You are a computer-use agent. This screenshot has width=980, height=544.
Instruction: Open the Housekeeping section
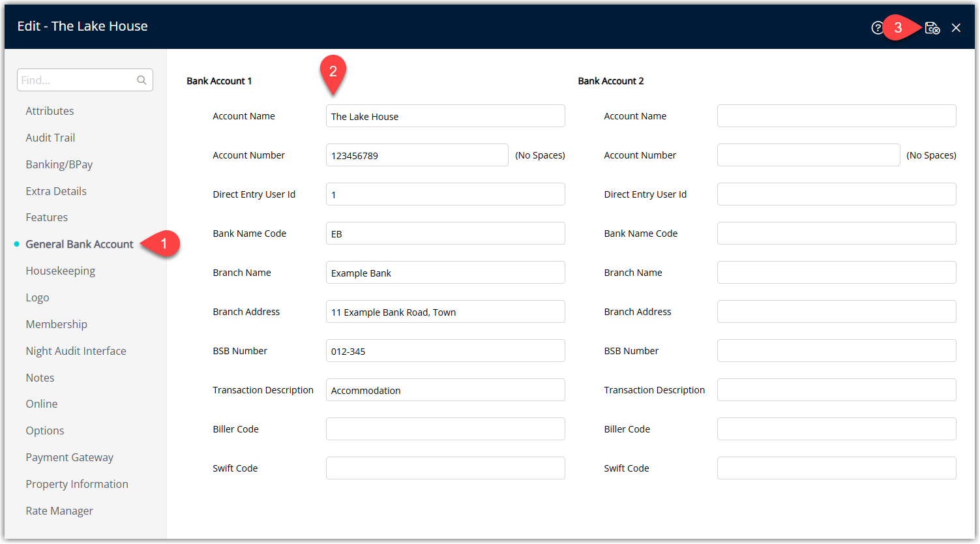(61, 271)
